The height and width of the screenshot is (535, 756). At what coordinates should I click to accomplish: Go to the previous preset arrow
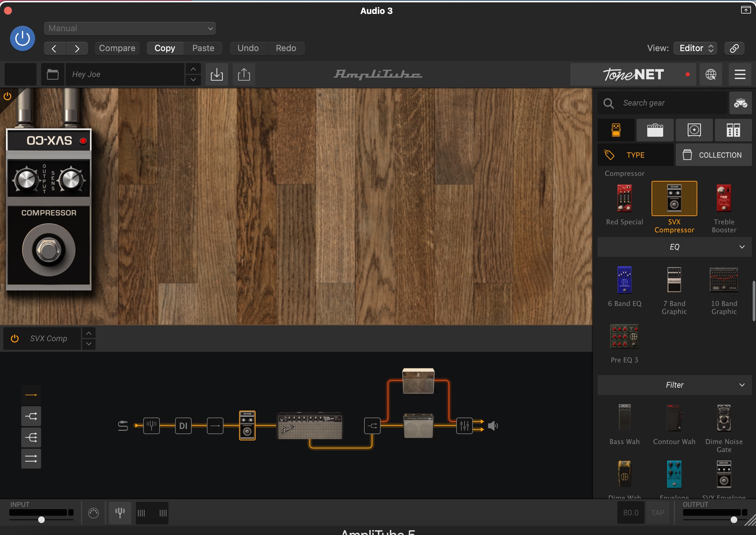[x=54, y=48]
